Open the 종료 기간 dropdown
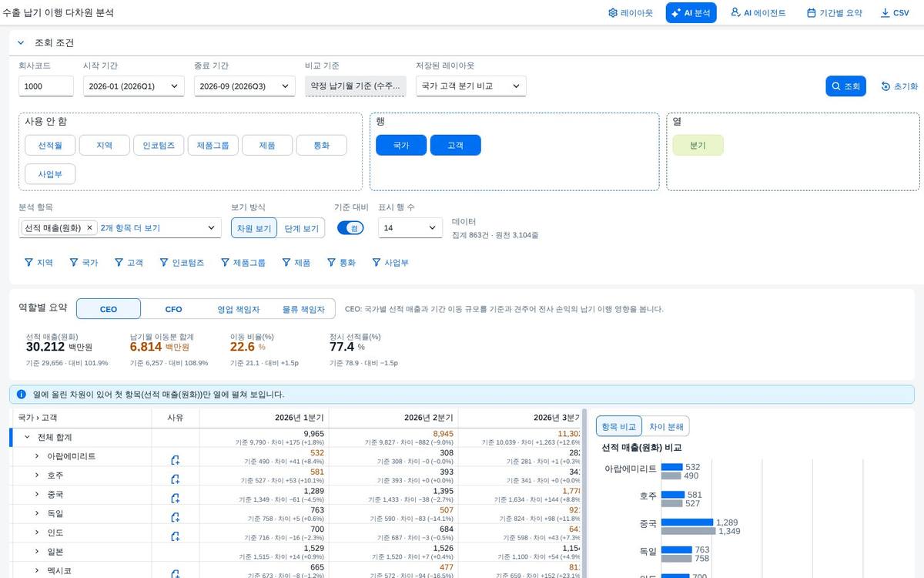 click(245, 86)
